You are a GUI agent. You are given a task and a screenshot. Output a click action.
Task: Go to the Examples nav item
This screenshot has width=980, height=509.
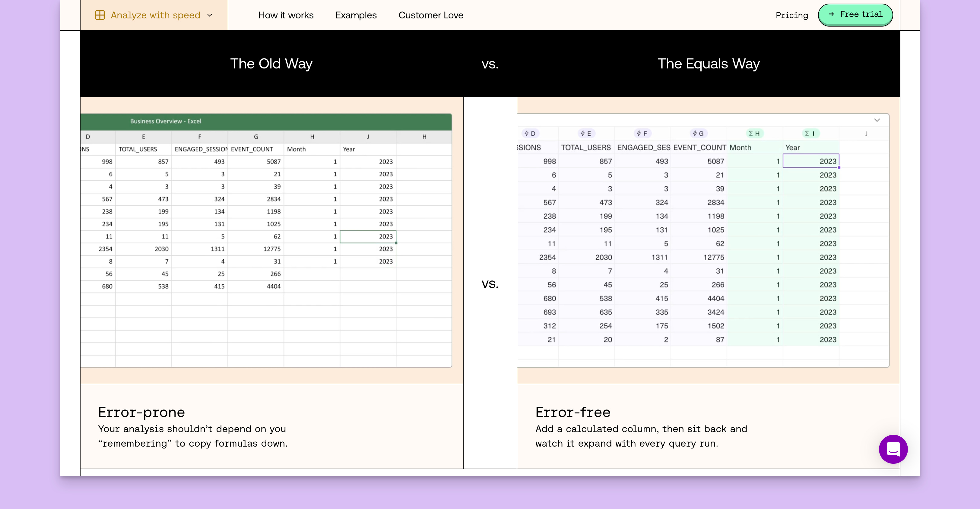356,15
